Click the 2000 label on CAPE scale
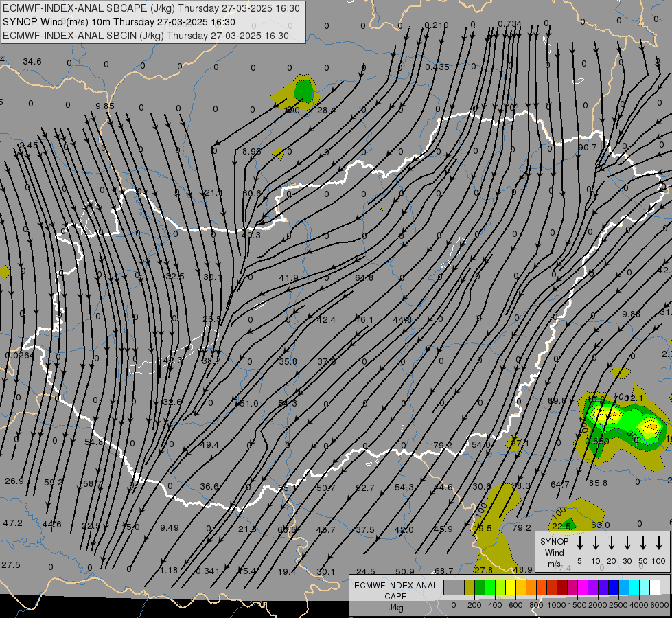672x618 pixels. (x=598, y=605)
